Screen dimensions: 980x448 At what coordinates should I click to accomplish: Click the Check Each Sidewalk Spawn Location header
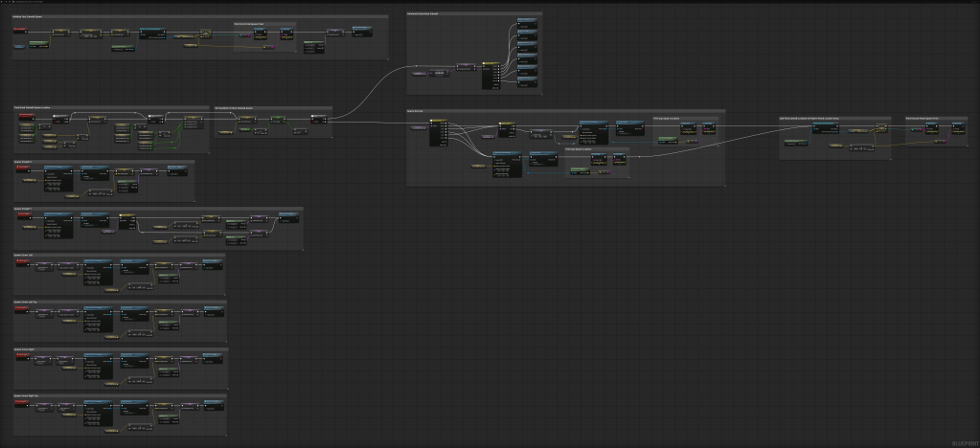(x=39, y=107)
